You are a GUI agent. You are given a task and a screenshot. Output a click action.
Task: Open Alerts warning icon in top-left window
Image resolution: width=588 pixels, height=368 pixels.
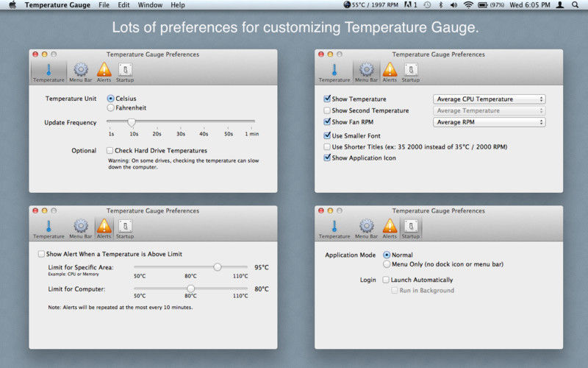[104, 70]
